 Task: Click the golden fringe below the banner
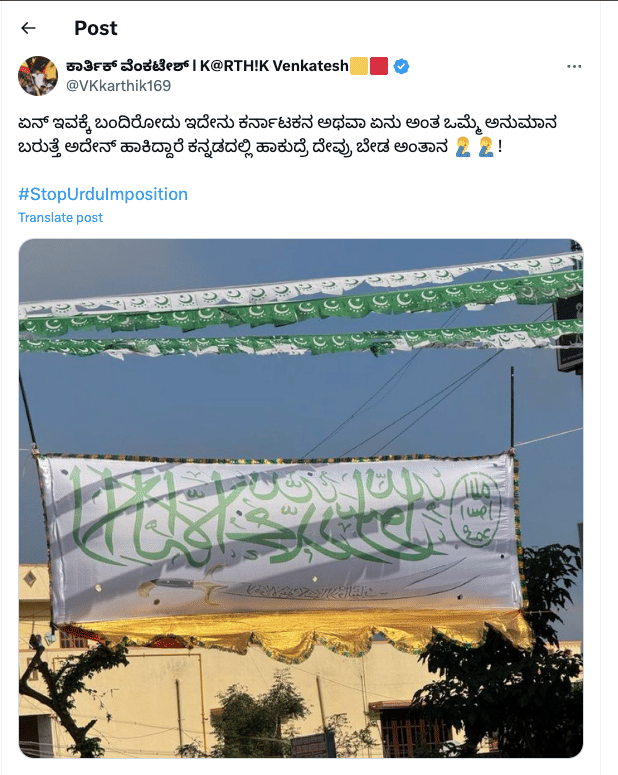click(297, 633)
